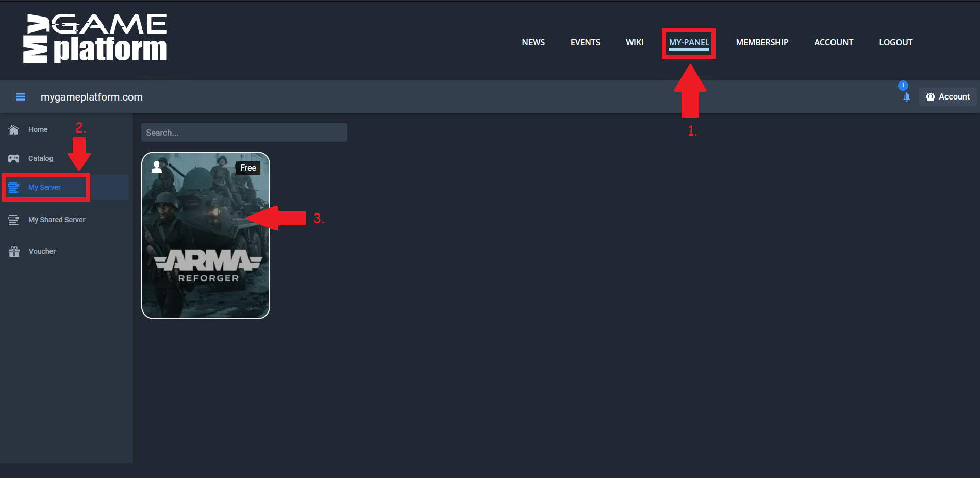Image resolution: width=980 pixels, height=478 pixels.
Task: Open the NEWS page
Action: pos(533,42)
